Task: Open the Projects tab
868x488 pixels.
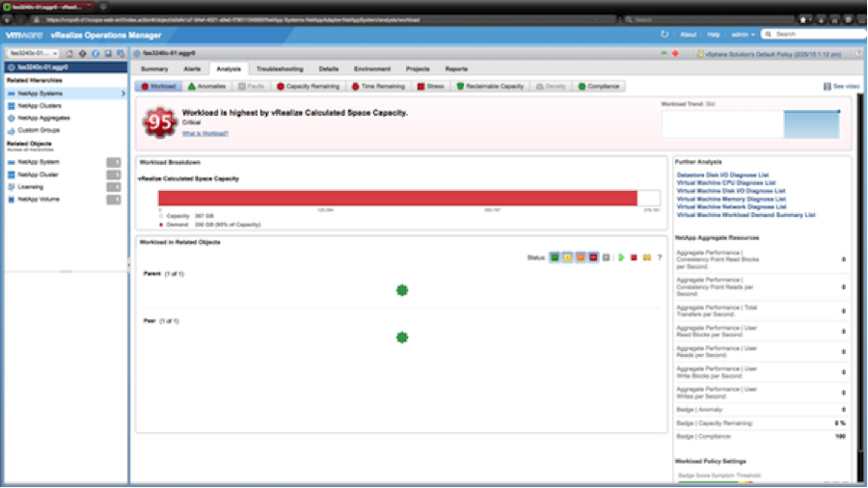Action: 418,69
